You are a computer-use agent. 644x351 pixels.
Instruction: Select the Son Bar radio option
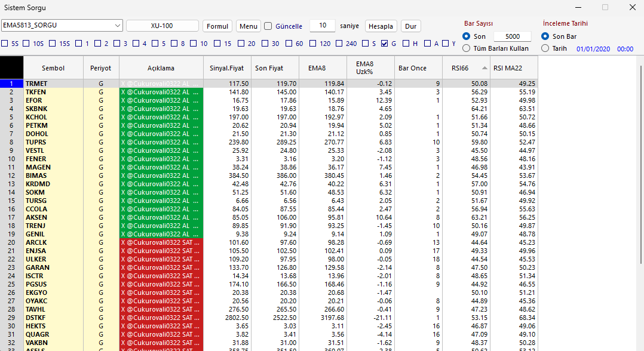click(x=545, y=36)
